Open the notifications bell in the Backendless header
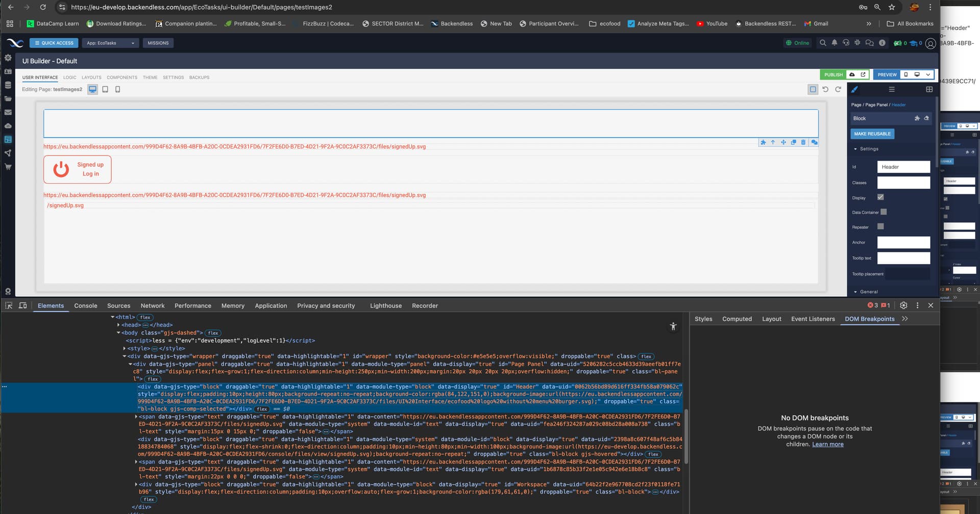This screenshot has width=980, height=514. coord(835,43)
